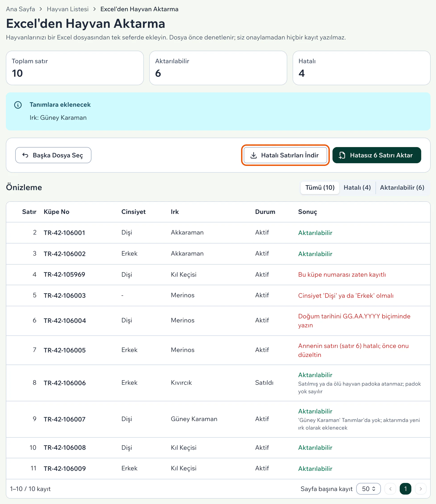Select küpe number TR-42-106002
436x504 pixels.
tap(65, 254)
